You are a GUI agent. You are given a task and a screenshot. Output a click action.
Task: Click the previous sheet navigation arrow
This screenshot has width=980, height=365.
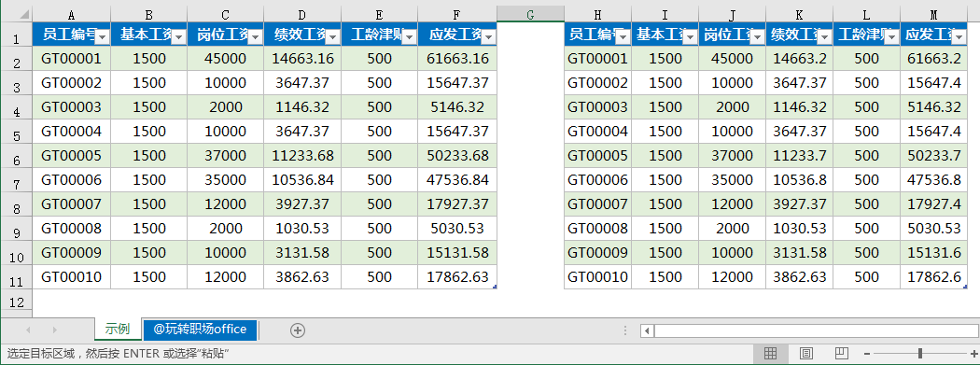pyautogui.click(x=28, y=330)
